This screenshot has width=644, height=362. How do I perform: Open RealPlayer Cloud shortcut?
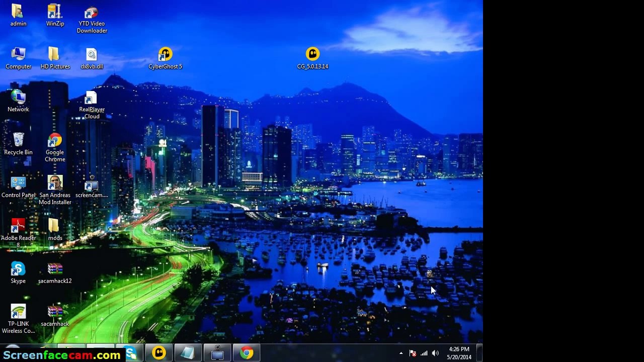coord(92,105)
